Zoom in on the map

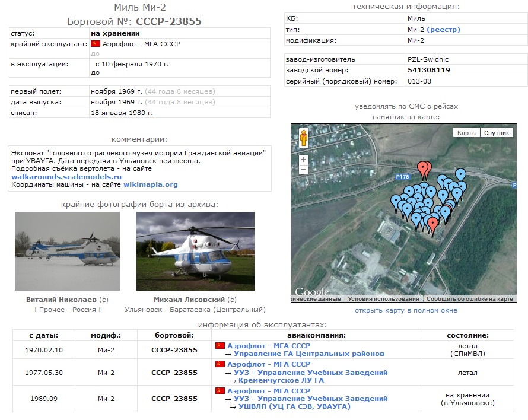pyautogui.click(x=304, y=160)
